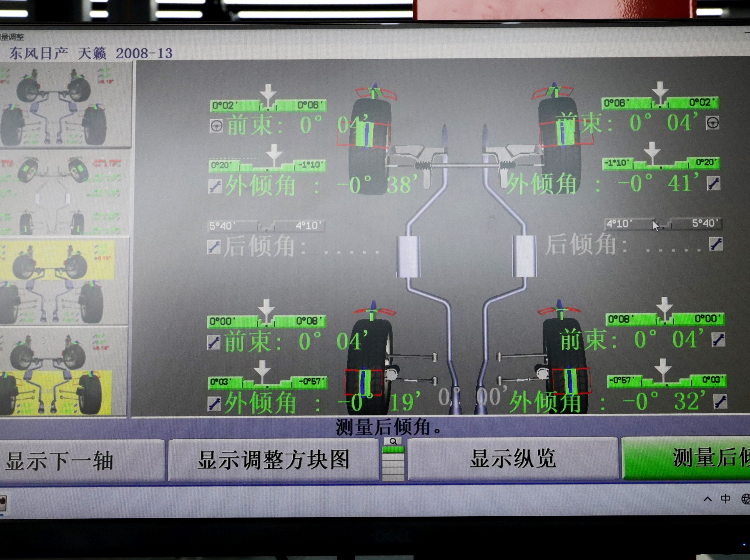
Task: Click the camber reading -0° 32'
Action: [664, 400]
